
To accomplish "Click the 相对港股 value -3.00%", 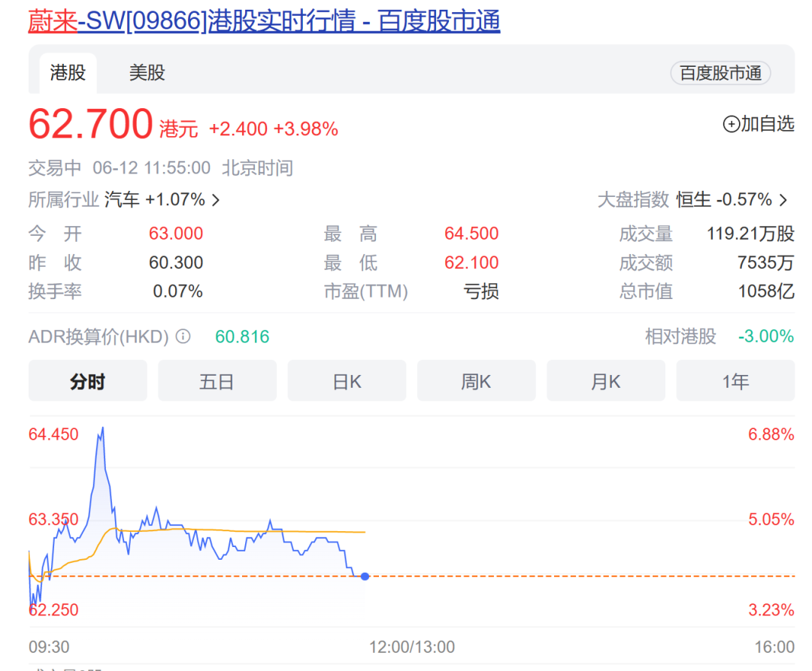I will click(x=766, y=337).
